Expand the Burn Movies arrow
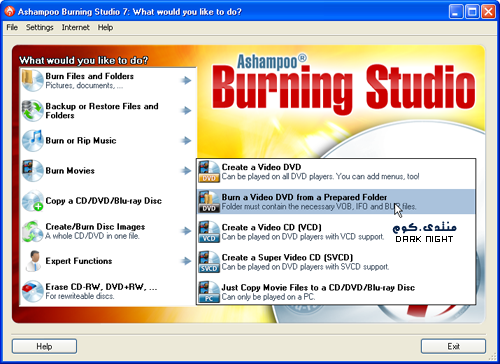The height and width of the screenshot is (364, 500). click(186, 171)
